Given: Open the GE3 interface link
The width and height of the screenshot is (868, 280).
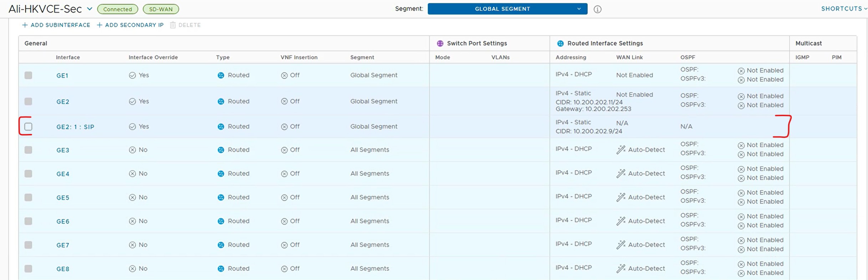Looking at the screenshot, I should (63, 150).
